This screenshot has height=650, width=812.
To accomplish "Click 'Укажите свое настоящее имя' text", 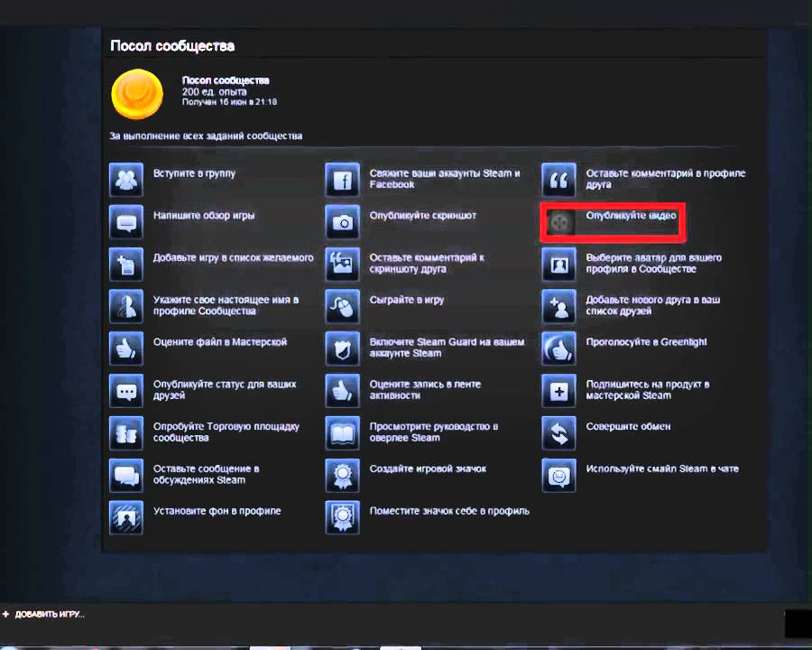I will tap(226, 306).
